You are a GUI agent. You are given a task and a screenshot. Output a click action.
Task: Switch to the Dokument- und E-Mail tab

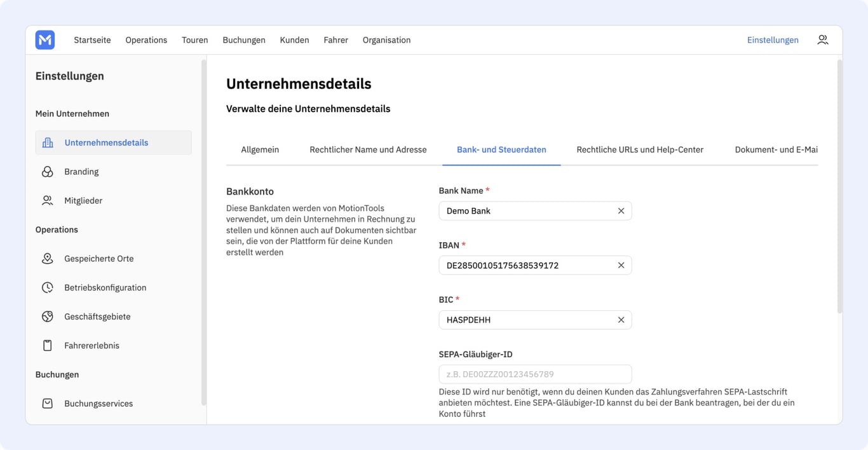click(x=776, y=150)
